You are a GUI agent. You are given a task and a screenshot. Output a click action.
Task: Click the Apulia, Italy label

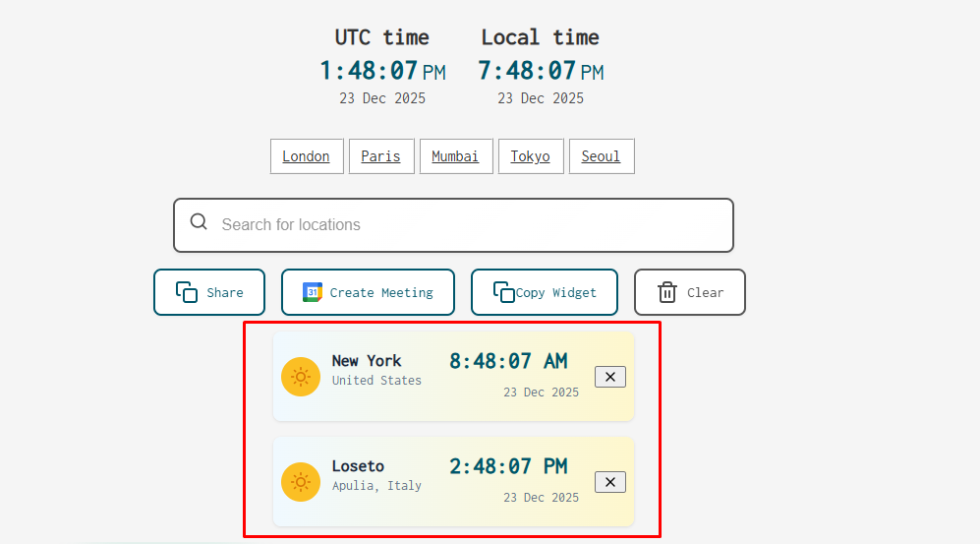[376, 486]
